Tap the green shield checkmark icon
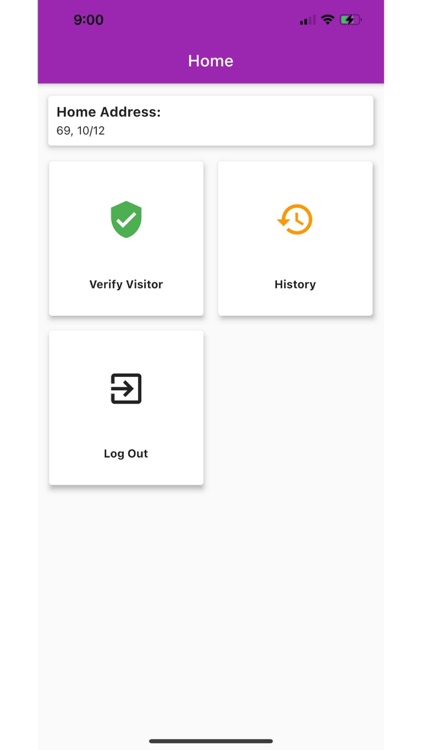This screenshot has height=750, width=422. 126,219
